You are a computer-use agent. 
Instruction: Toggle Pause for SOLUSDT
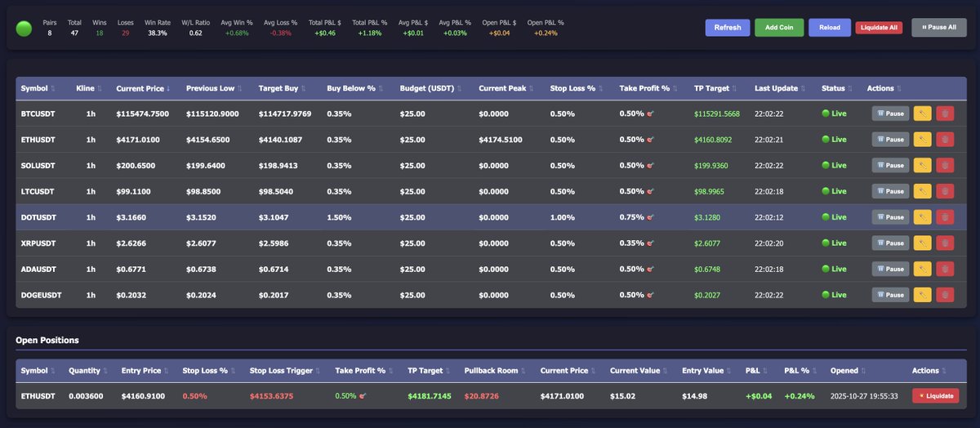[890, 166]
